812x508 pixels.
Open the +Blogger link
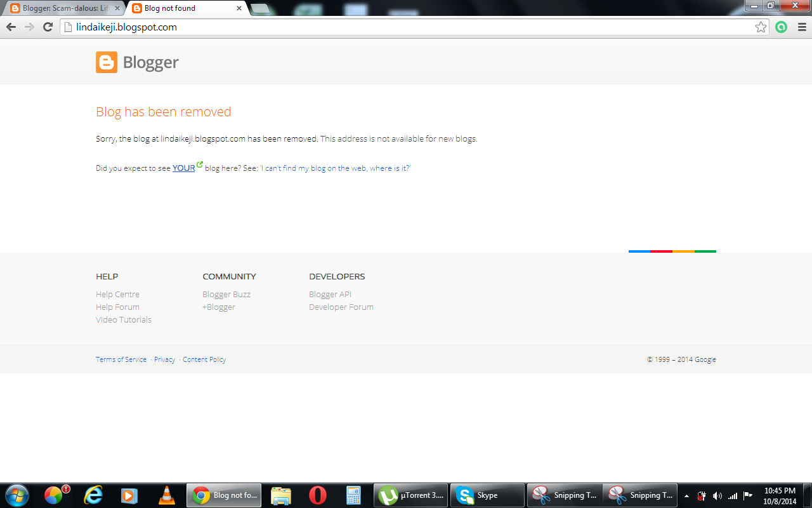click(219, 307)
